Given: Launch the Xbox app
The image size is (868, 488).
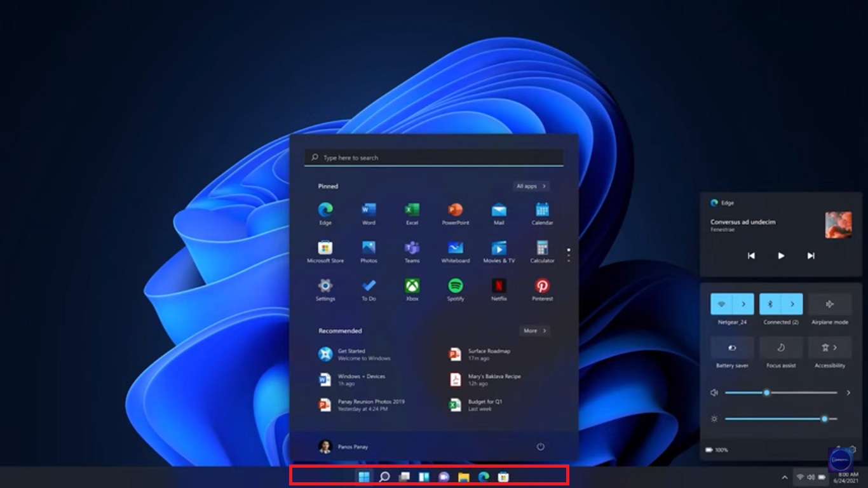Looking at the screenshot, I should (412, 290).
